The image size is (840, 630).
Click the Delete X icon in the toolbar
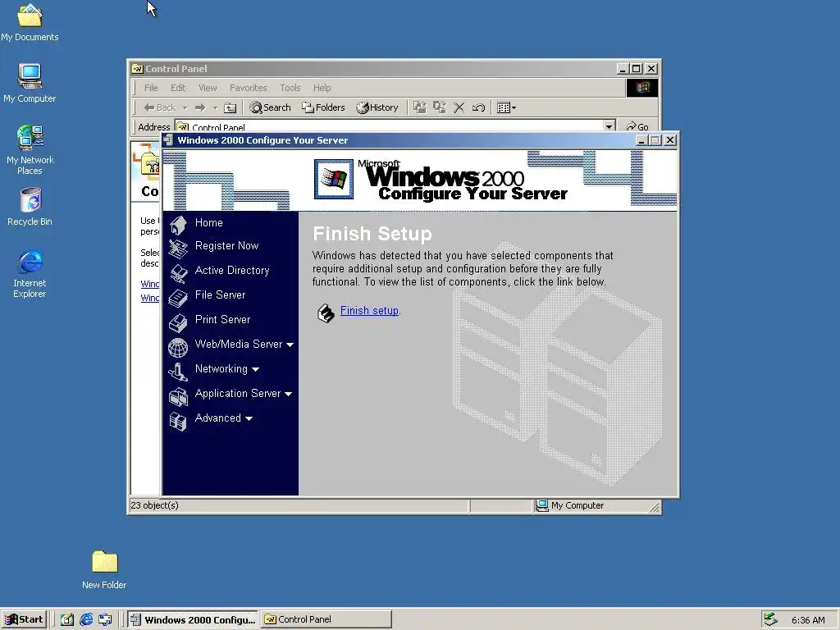[x=459, y=107]
